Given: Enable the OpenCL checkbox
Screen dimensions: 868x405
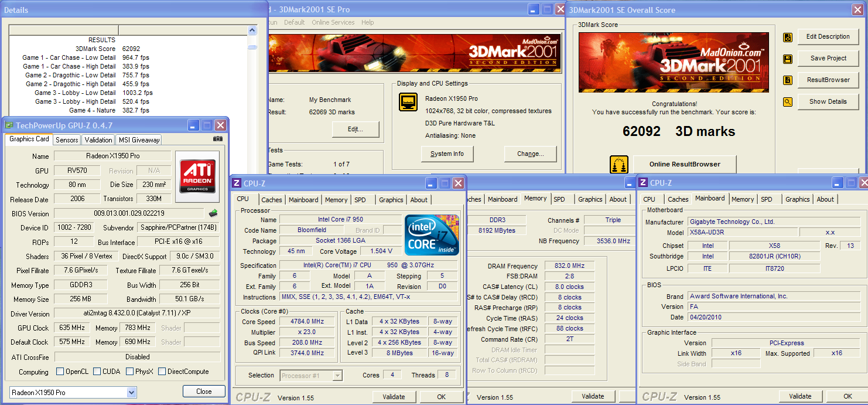Looking at the screenshot, I should click(60, 371).
